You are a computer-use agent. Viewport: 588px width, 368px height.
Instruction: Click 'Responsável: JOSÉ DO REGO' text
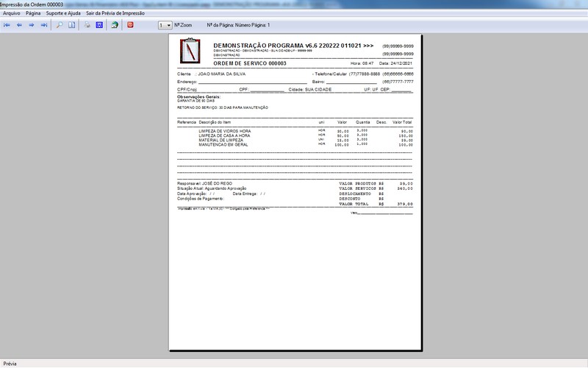tap(205, 183)
